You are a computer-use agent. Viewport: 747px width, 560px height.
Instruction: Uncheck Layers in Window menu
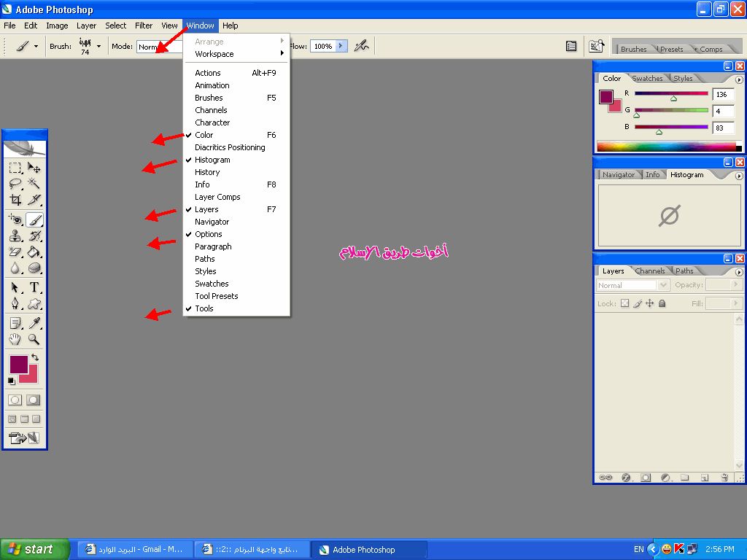(x=236, y=209)
